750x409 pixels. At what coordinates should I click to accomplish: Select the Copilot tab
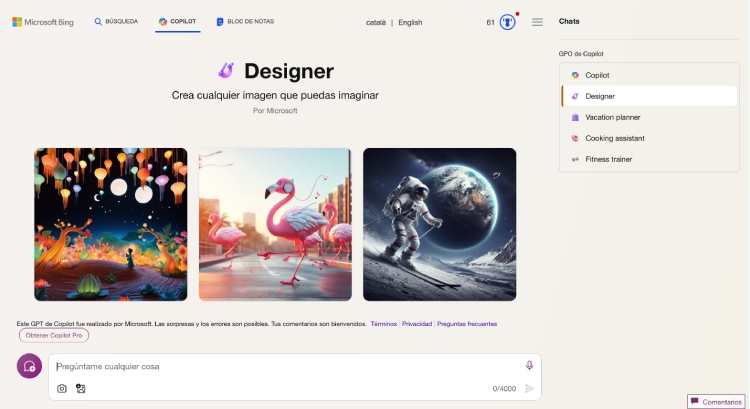[177, 22]
